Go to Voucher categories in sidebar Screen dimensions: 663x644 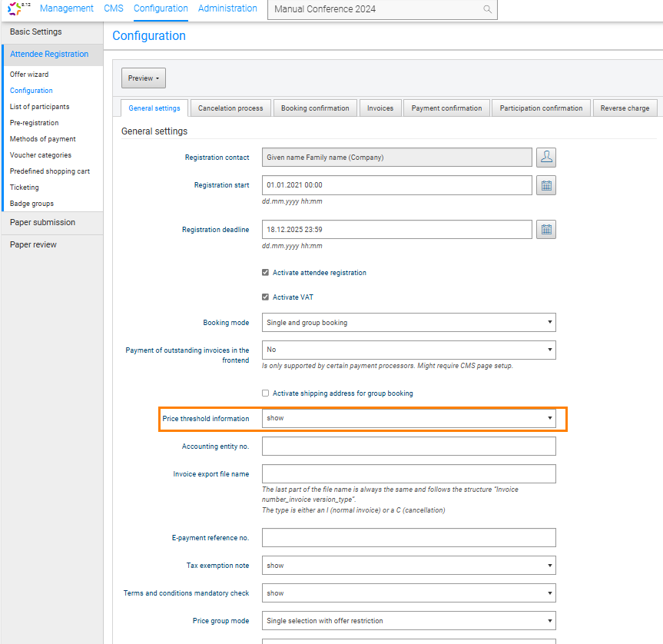(41, 155)
